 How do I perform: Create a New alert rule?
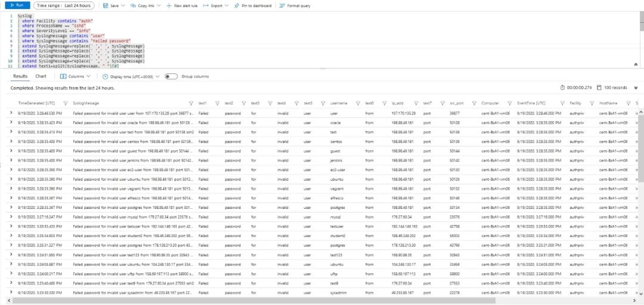pos(182,6)
